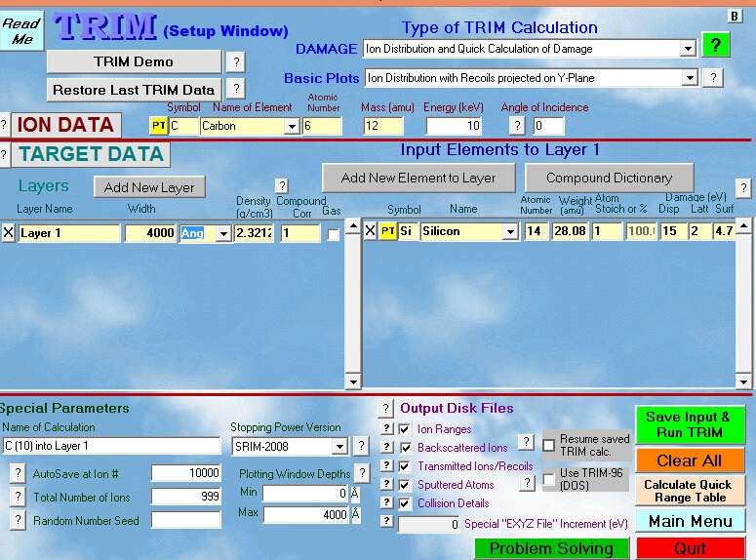The image size is (756, 560).
Task: Open periodic table PT for Silicon row
Action: (x=387, y=231)
